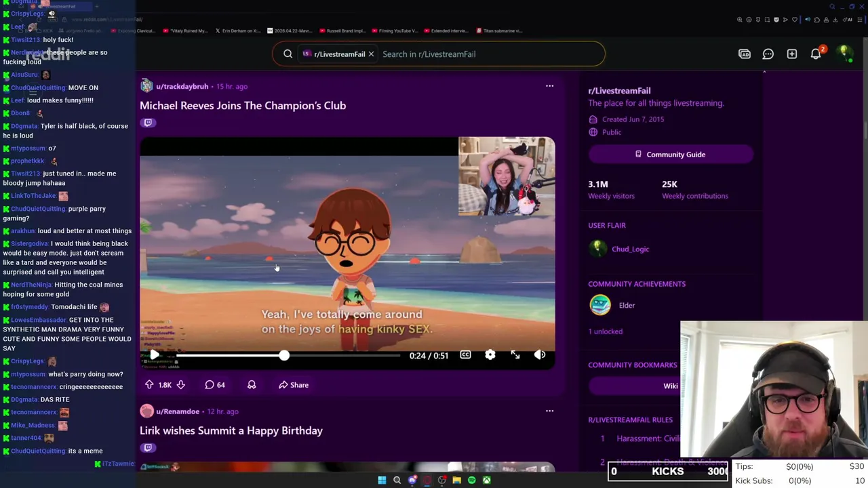Image resolution: width=868 pixels, height=488 pixels.
Task: Open post 'Michael Reeves Joins The Champion's Club'
Action: pyautogui.click(x=243, y=106)
